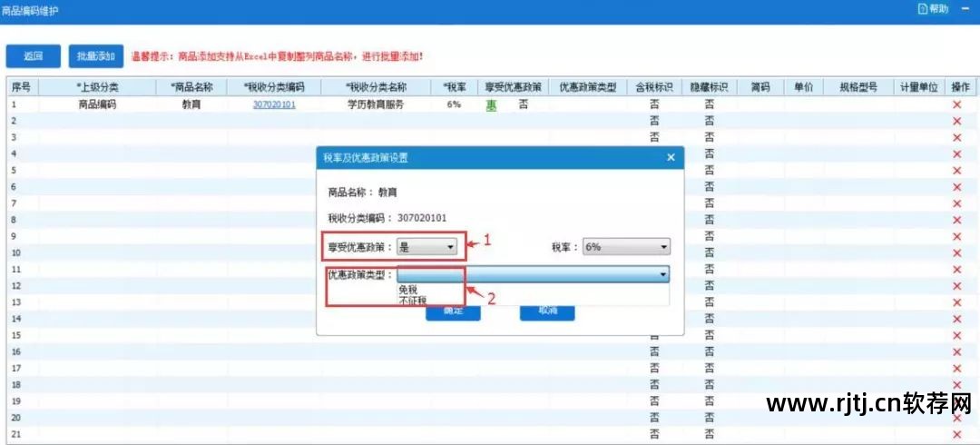Delete row 5 with its red X
The height and width of the screenshot is (445, 980).
956,170
